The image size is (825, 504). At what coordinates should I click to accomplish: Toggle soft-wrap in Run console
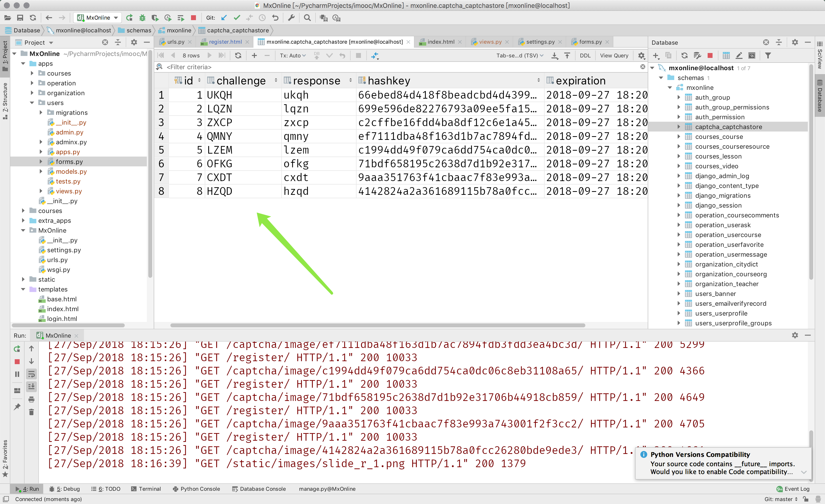[x=31, y=374]
